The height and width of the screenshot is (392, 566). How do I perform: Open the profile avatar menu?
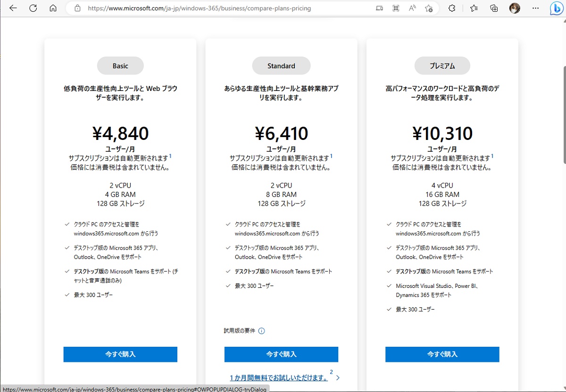pos(515,8)
